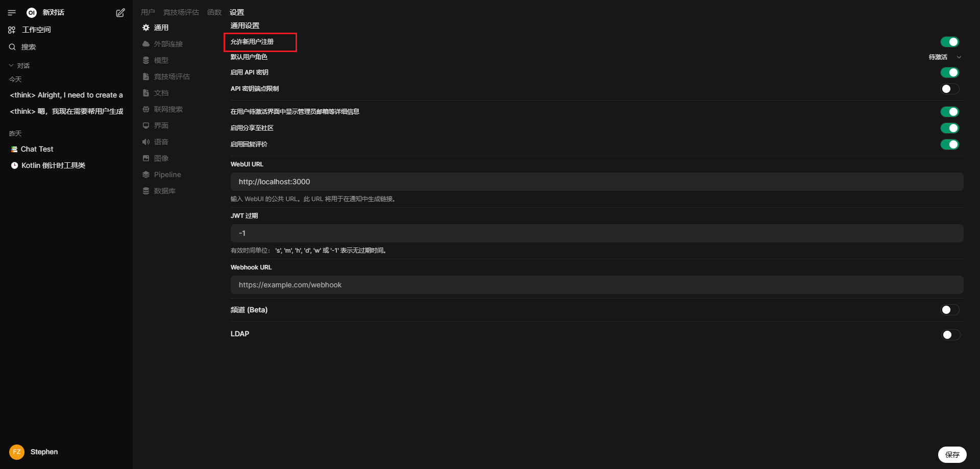Enable the 频道 (Beta) toggle
980x469 pixels.
pos(949,310)
